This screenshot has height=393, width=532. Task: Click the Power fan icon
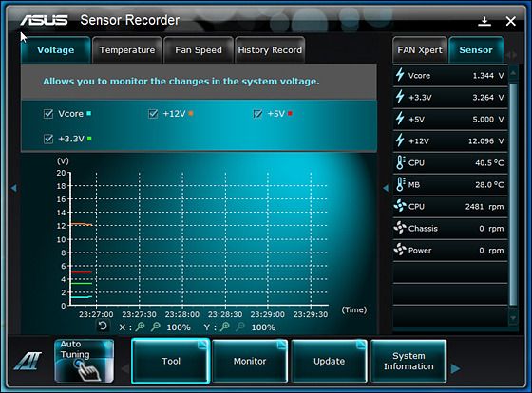(400, 250)
